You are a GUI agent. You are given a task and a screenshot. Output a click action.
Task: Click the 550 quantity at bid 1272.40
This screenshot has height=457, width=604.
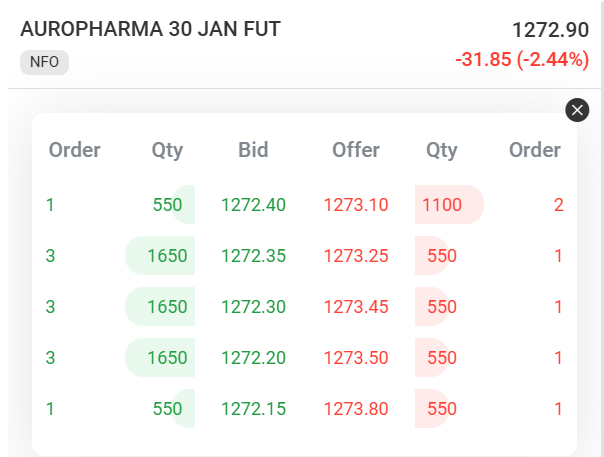click(168, 205)
